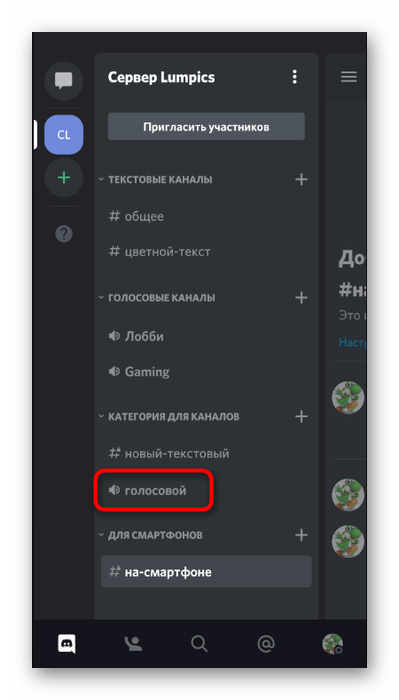
Task: Open server three-dot options menu
Action: [294, 77]
